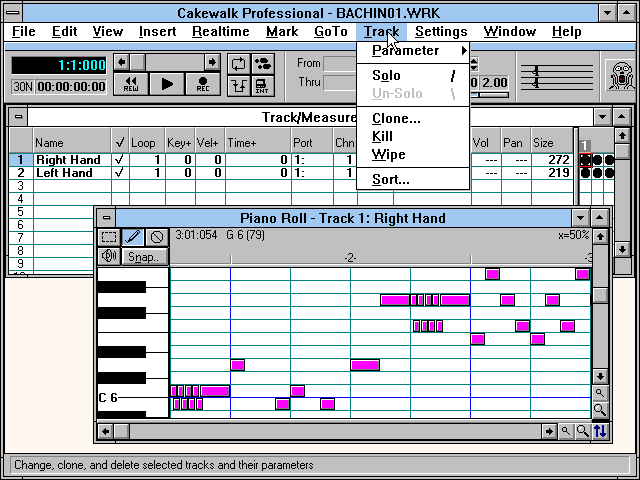Start playback with the Play button
The width and height of the screenshot is (640, 480).
(167, 84)
